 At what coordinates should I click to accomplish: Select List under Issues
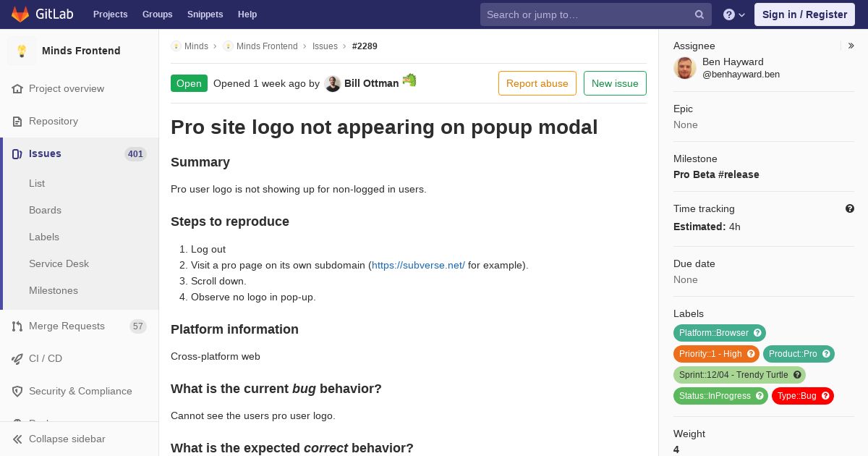tap(37, 183)
